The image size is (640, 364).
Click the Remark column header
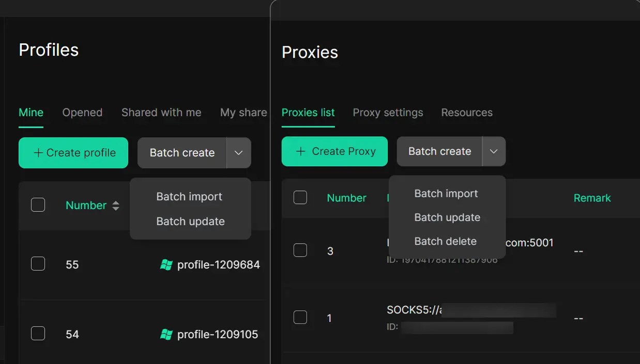[592, 198]
